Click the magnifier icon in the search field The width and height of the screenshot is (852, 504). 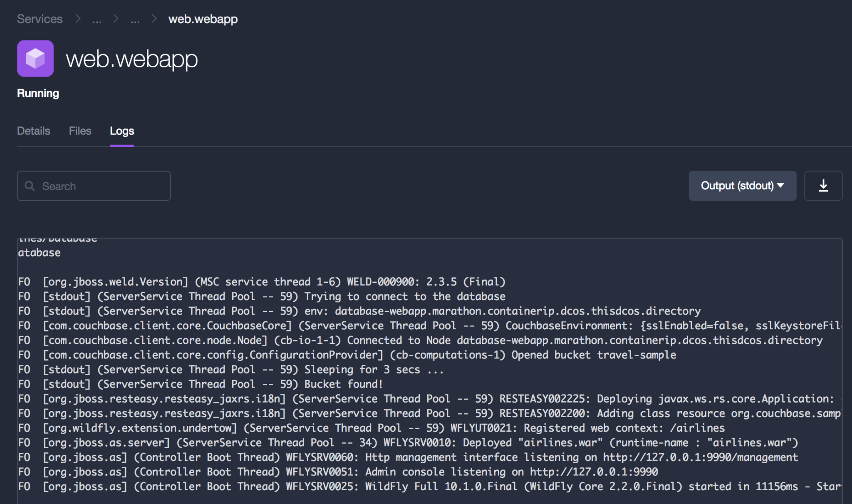point(30,186)
